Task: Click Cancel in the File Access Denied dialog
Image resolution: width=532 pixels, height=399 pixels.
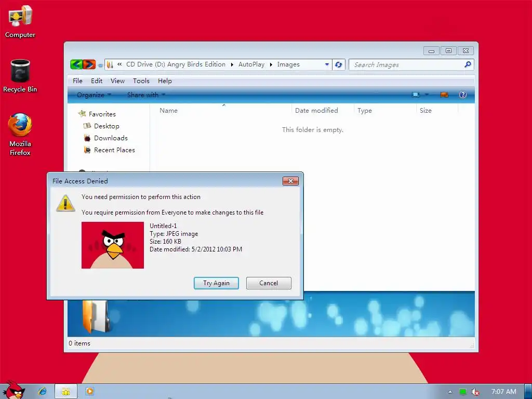Action: [x=269, y=283]
